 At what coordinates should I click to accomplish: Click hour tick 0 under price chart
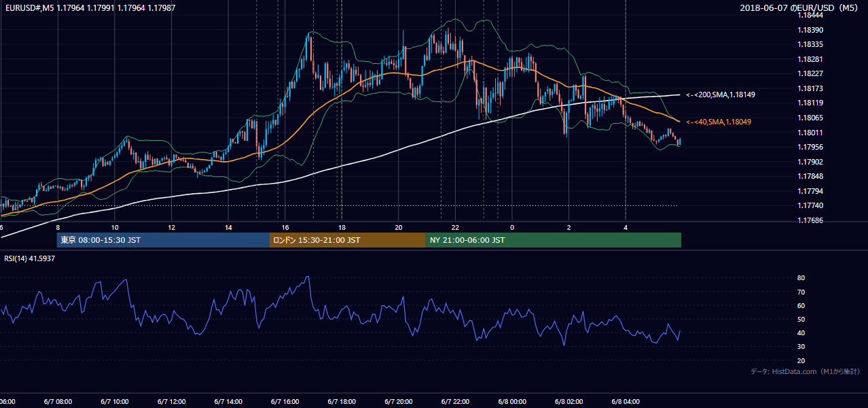(512, 227)
